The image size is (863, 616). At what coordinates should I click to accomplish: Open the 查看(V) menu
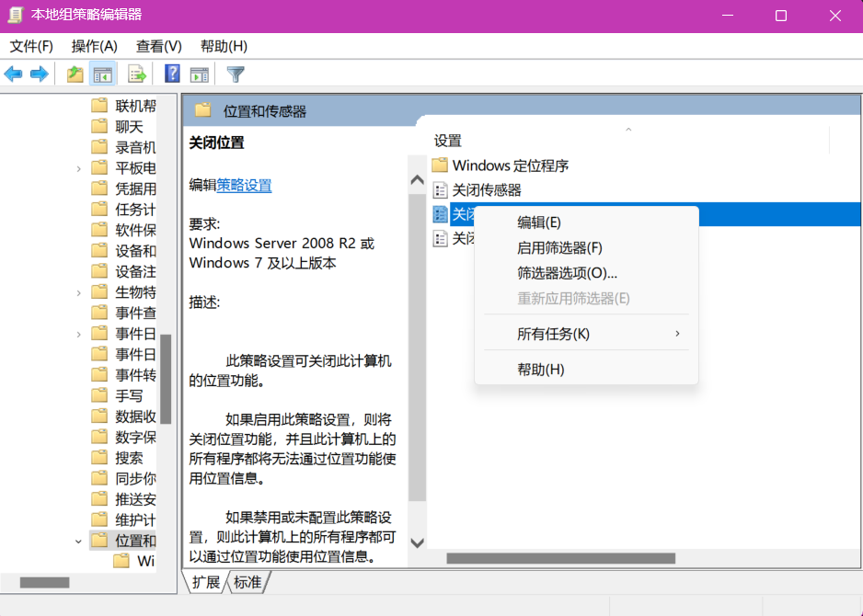coord(159,46)
